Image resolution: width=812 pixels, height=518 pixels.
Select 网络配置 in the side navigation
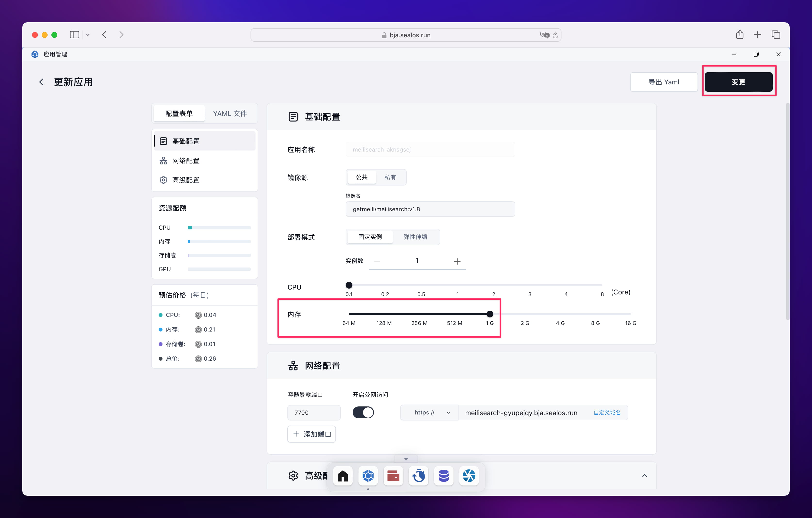(x=204, y=161)
